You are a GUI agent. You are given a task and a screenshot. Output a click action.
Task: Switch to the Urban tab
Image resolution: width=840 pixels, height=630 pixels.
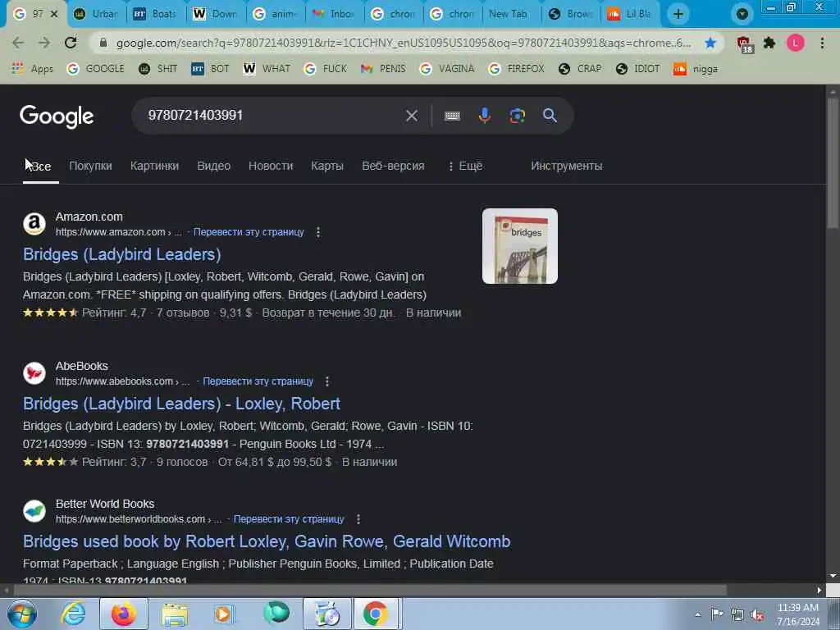95,14
